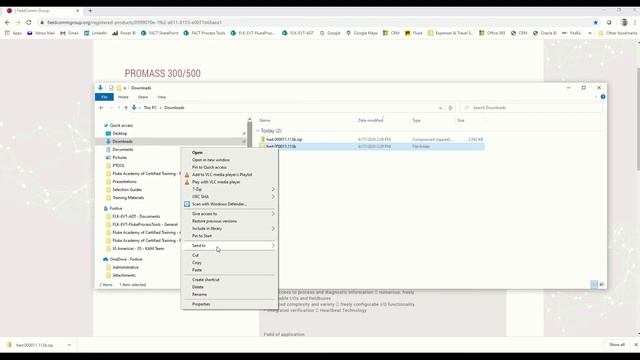Click Add to VLC media player's Playlist

pyautogui.click(x=222, y=175)
